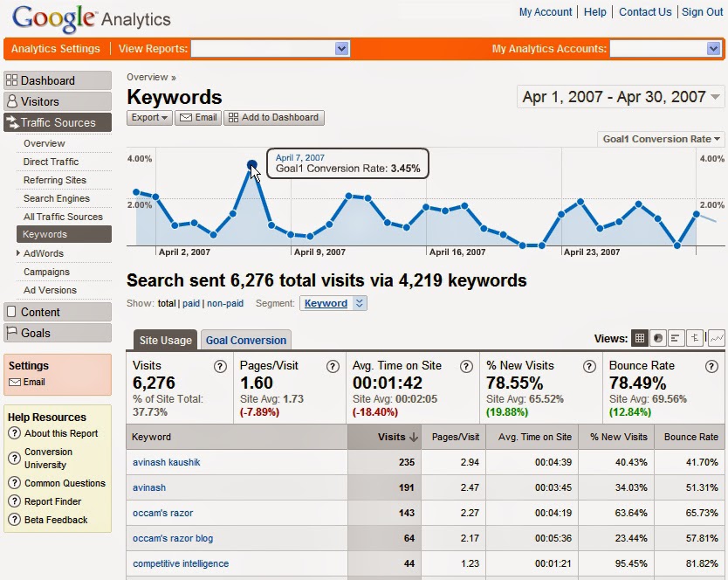728x580 pixels.
Task: Select the Site Usage tab
Action: point(165,340)
